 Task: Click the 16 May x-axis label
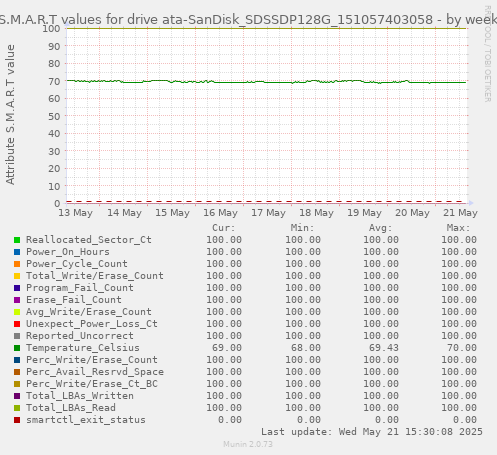[220, 213]
